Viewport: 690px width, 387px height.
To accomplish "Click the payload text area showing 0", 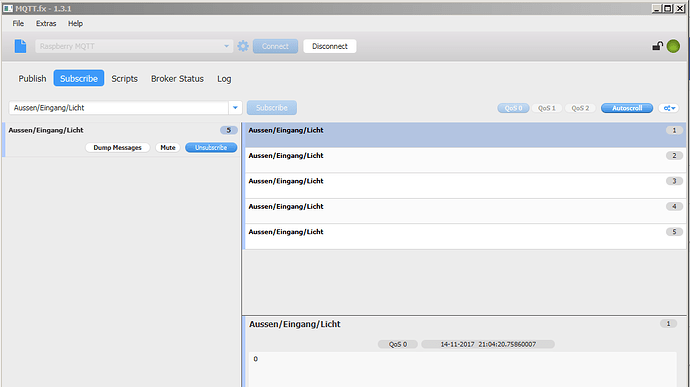I will (462, 369).
